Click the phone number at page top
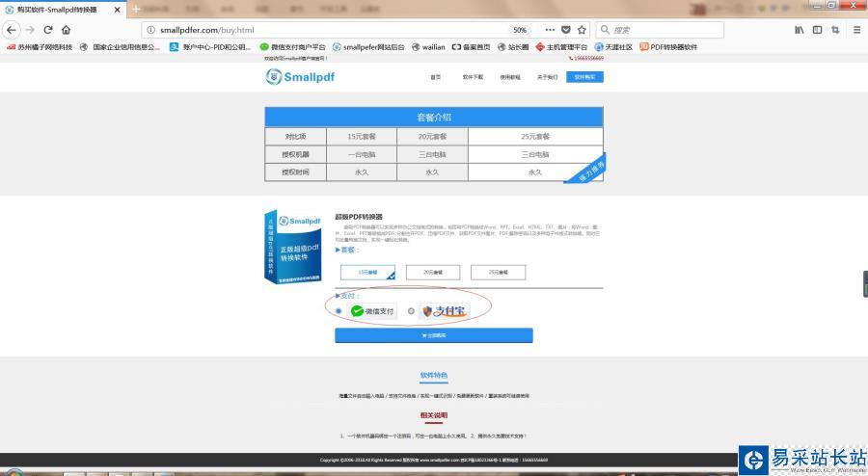Screen dimensions: 868x476 (586, 58)
